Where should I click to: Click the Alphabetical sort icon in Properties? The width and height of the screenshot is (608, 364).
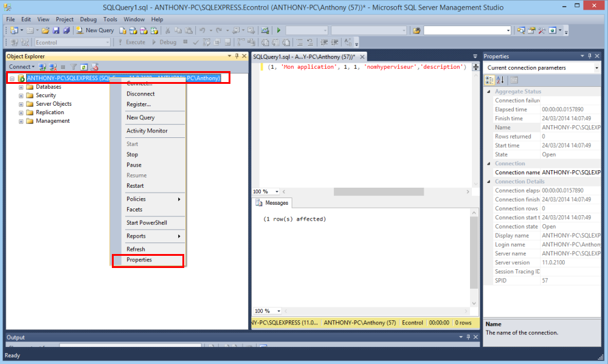tap(500, 80)
